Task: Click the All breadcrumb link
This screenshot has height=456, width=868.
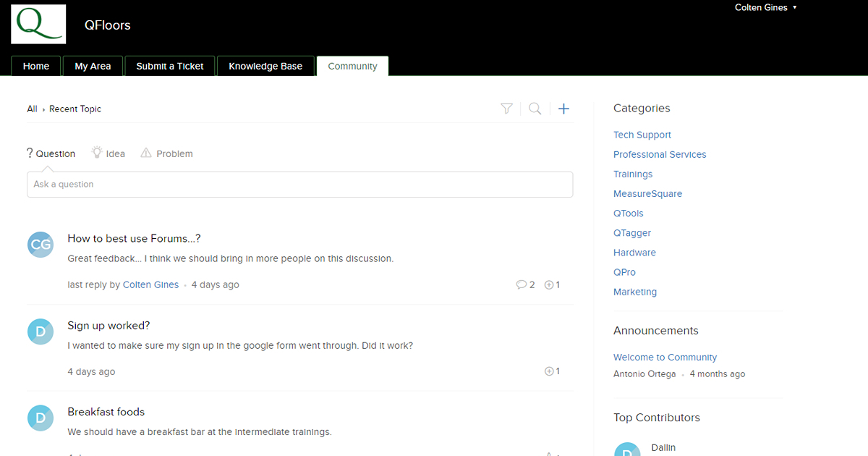Action: point(32,109)
